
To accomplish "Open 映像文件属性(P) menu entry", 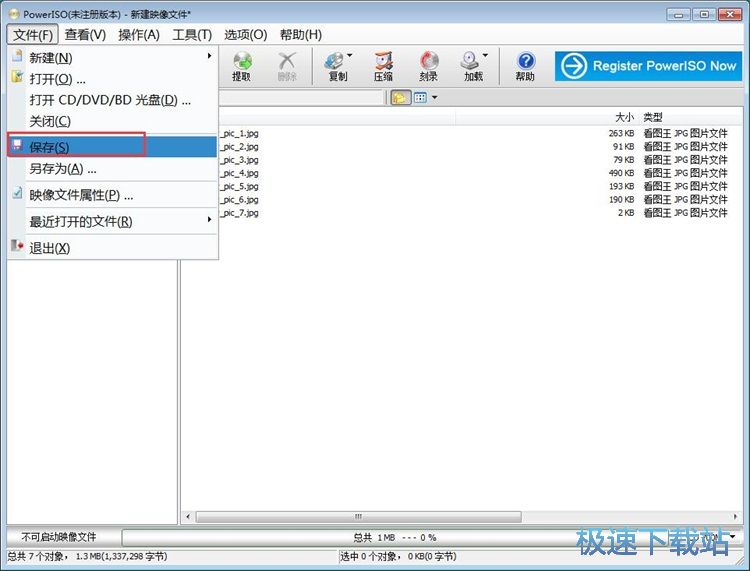I will (112, 195).
